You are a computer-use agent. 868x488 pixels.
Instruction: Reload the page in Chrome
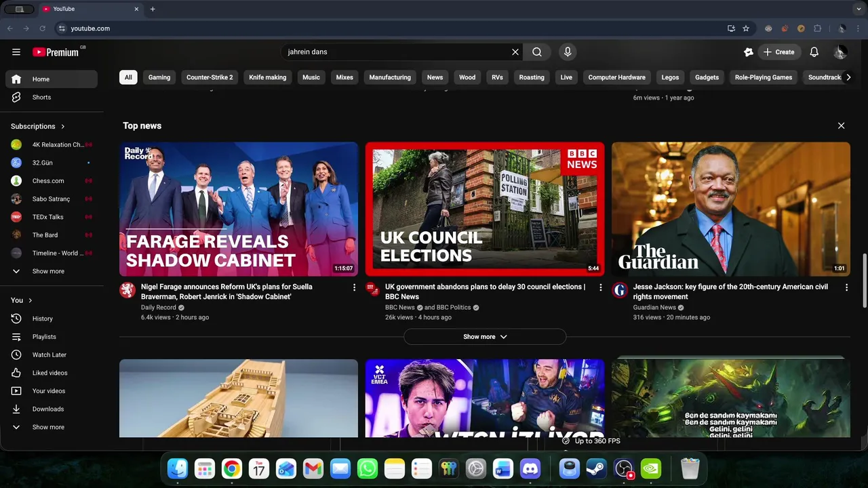42,28
